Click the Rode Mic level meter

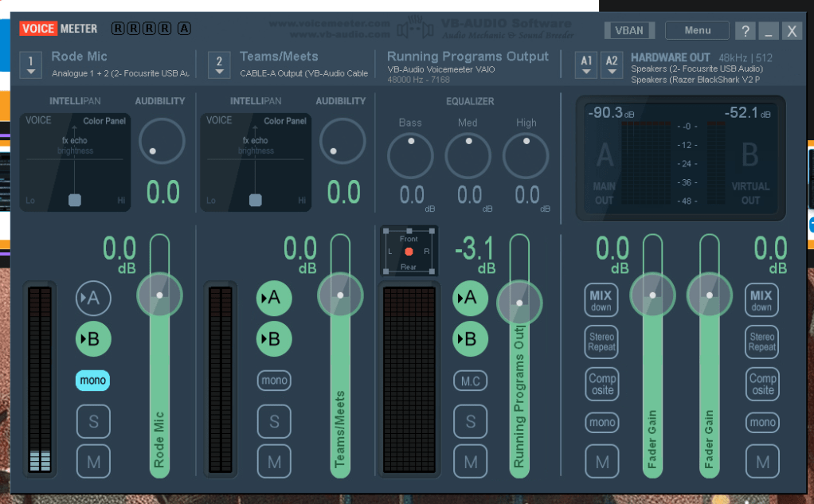40,380
